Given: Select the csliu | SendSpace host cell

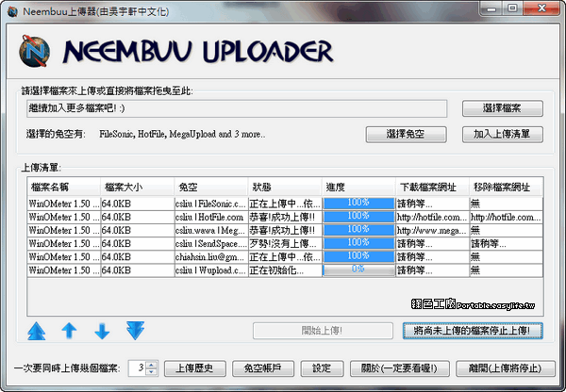Looking at the screenshot, I should pos(211,244).
